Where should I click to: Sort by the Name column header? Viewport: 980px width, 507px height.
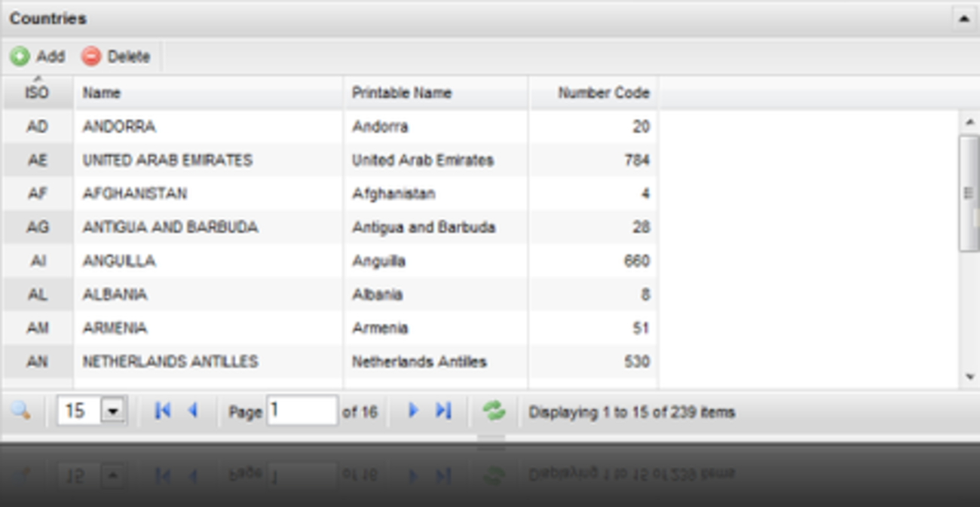pos(209,93)
